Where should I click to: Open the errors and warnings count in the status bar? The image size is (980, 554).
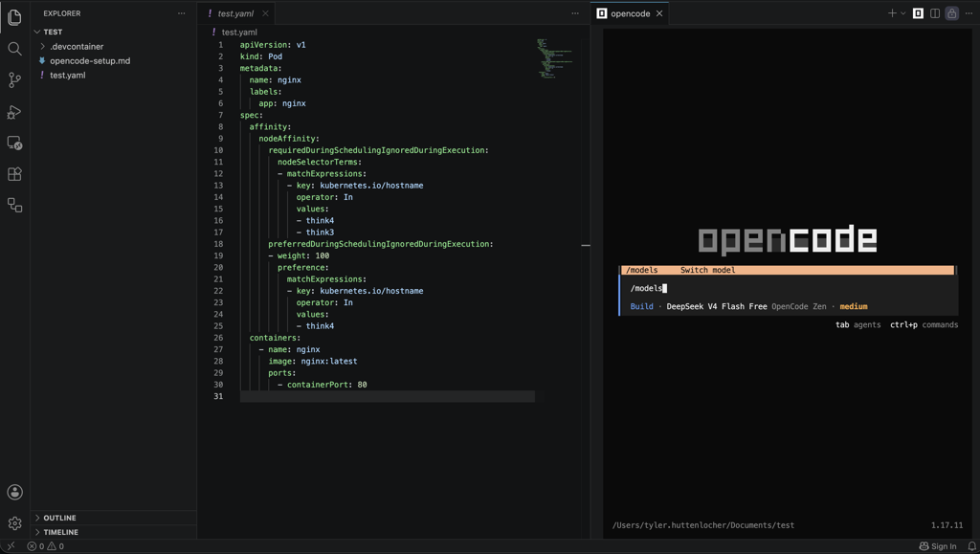46,546
